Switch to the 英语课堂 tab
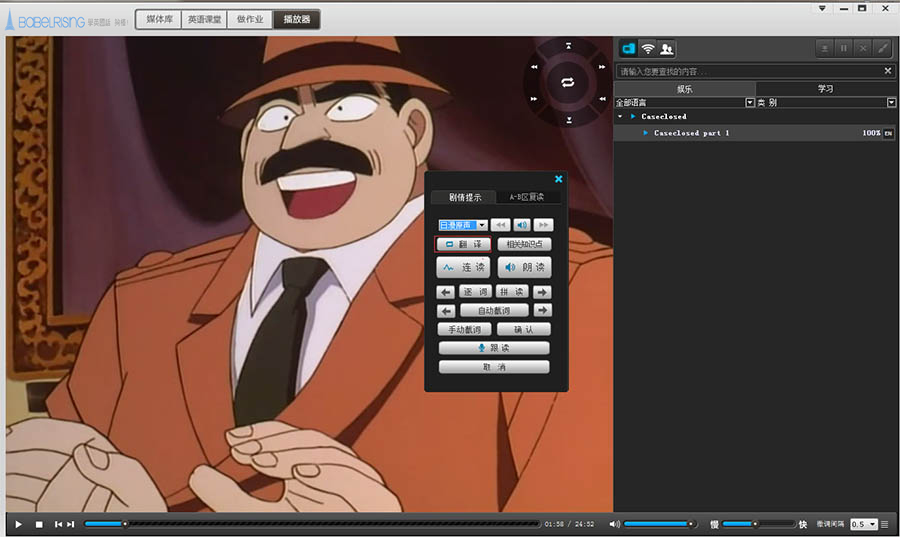The width and height of the screenshot is (900, 537). pos(204,19)
